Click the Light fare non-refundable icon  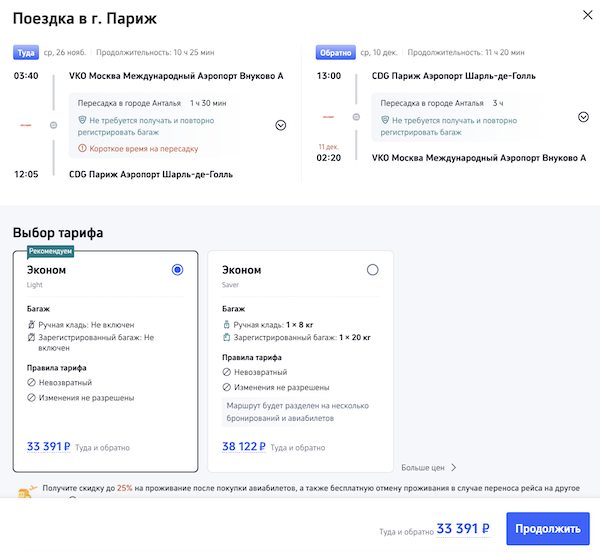(31, 382)
